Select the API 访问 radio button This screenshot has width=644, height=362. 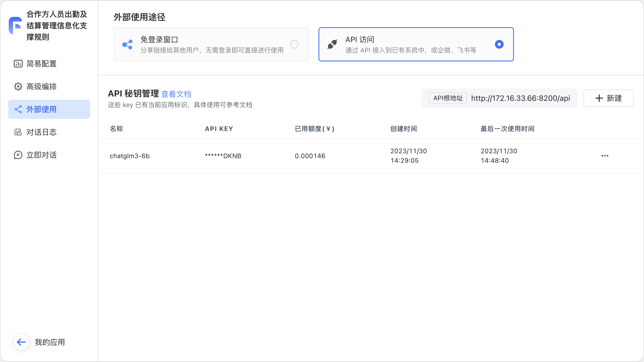(499, 44)
